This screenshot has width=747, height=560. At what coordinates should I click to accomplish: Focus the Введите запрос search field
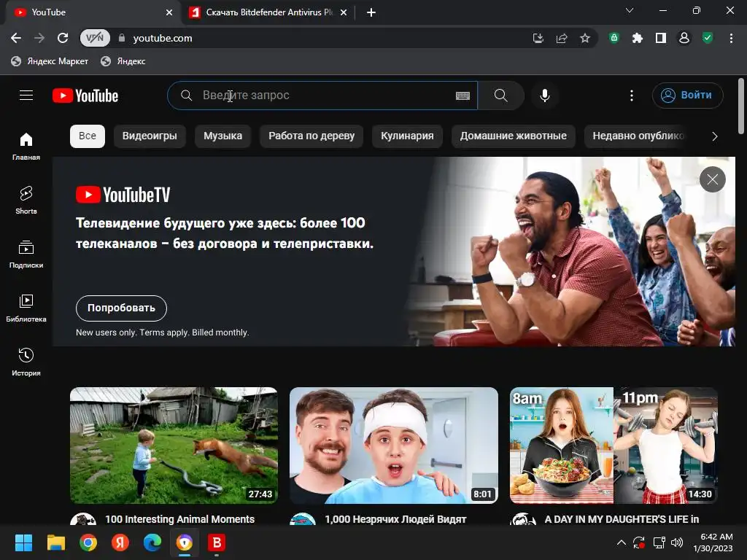[x=322, y=96]
